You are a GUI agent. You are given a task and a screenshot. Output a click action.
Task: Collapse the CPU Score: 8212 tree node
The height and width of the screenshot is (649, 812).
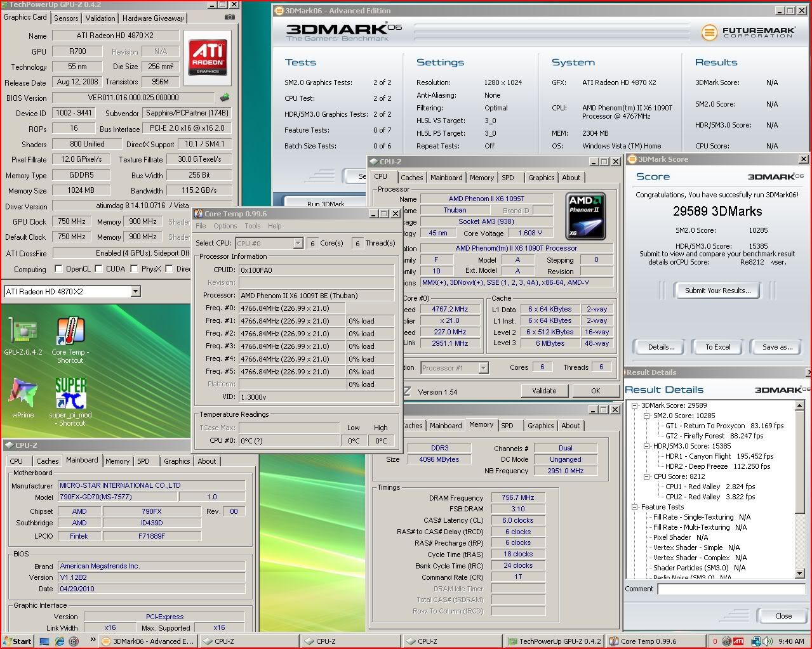pyautogui.click(x=647, y=476)
